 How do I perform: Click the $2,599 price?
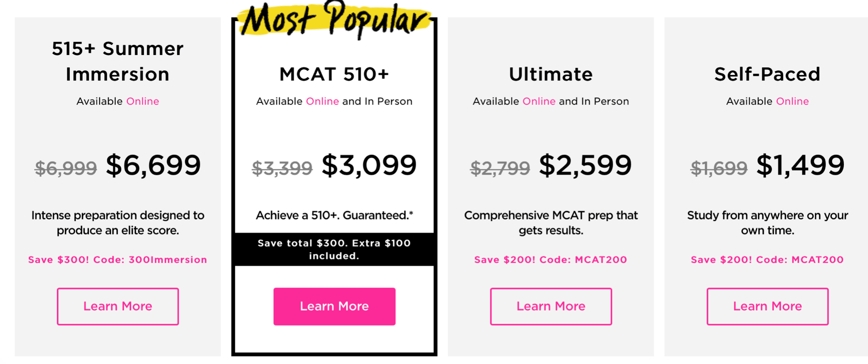tap(585, 165)
